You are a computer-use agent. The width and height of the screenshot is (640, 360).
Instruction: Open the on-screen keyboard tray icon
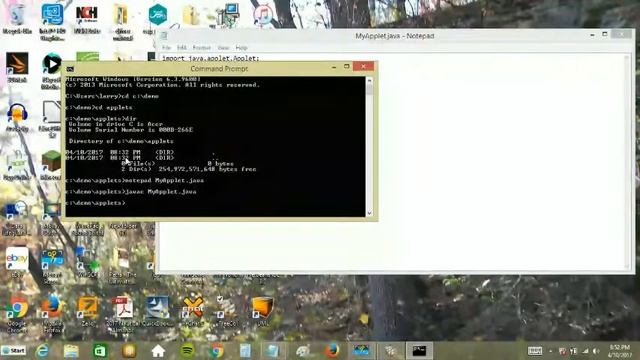535,351
